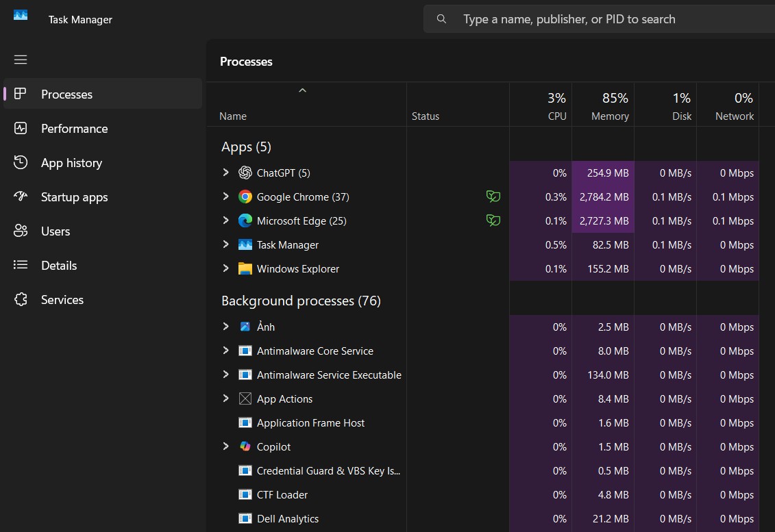Image resolution: width=775 pixels, height=532 pixels.
Task: Expand Antimalware Service Executable row
Action: [225, 375]
